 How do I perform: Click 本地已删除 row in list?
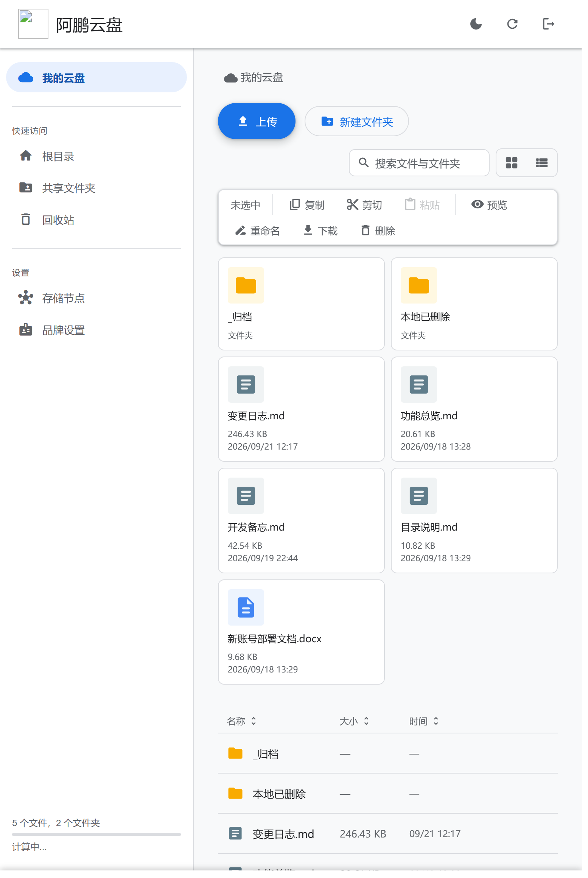click(x=387, y=794)
